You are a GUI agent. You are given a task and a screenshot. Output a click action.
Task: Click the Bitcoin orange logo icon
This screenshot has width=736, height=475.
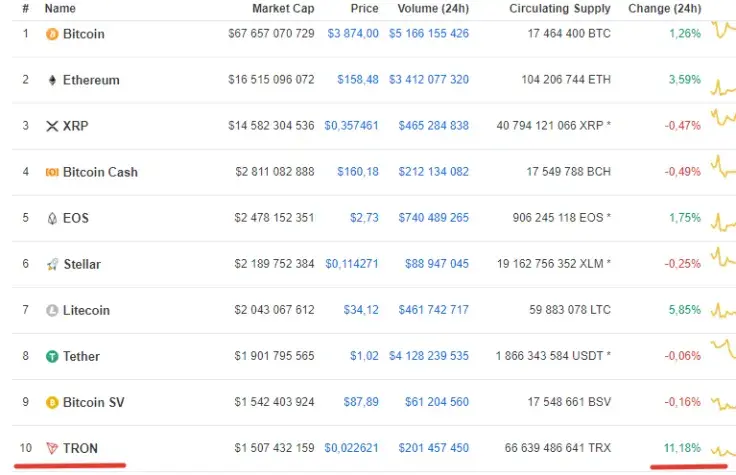pos(52,34)
